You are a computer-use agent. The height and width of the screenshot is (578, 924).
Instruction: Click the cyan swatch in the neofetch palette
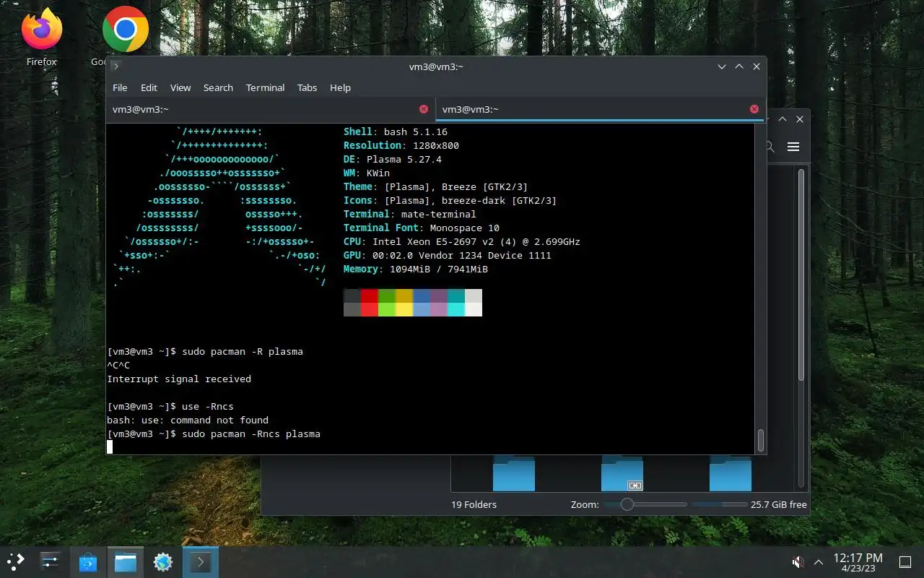pyautogui.click(x=456, y=303)
